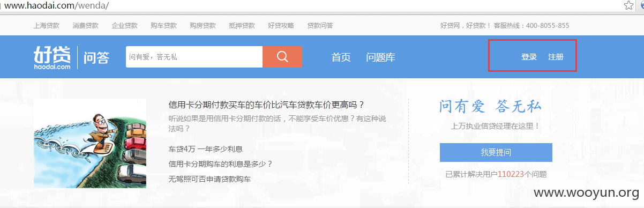Open question 信用卡分期购车的利息是多少

[x=221, y=164]
